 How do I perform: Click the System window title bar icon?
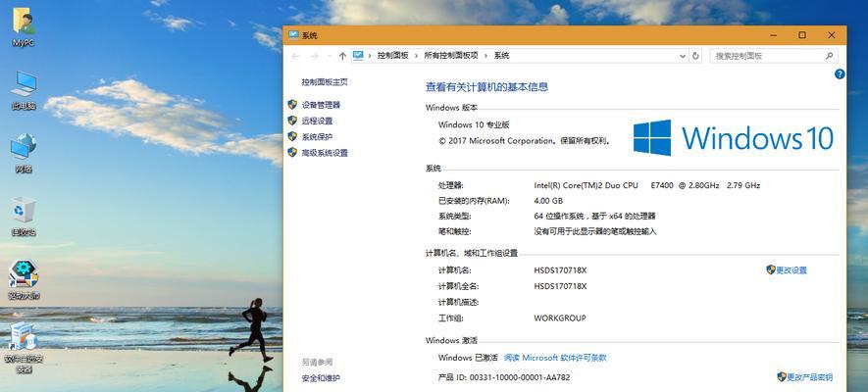pos(293,35)
